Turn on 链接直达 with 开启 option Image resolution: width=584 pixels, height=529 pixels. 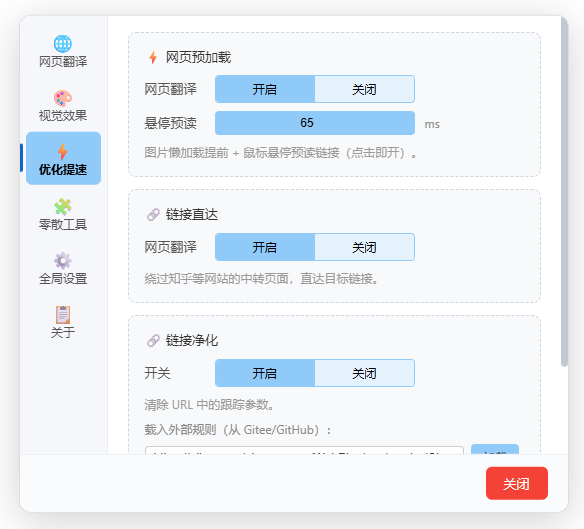265,247
